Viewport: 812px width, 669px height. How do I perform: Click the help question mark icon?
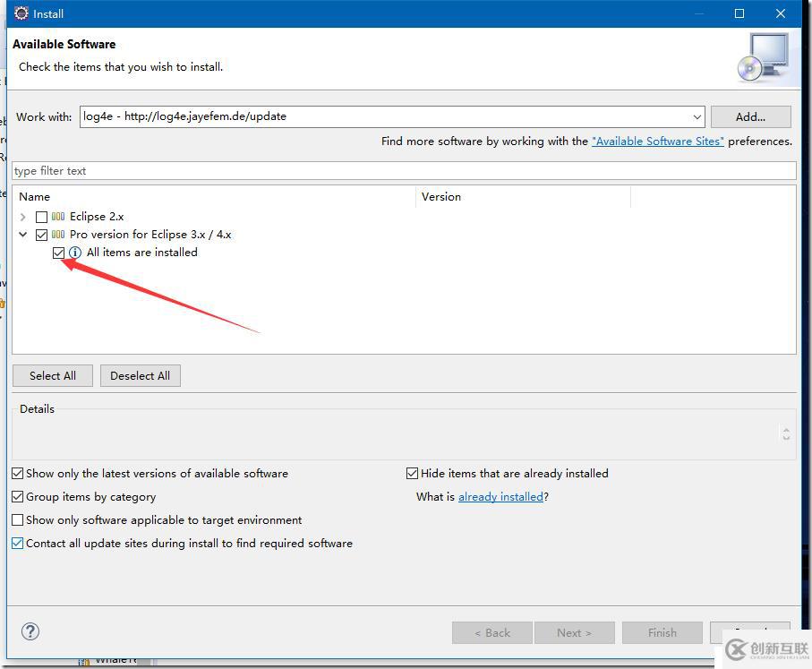pos(30,631)
